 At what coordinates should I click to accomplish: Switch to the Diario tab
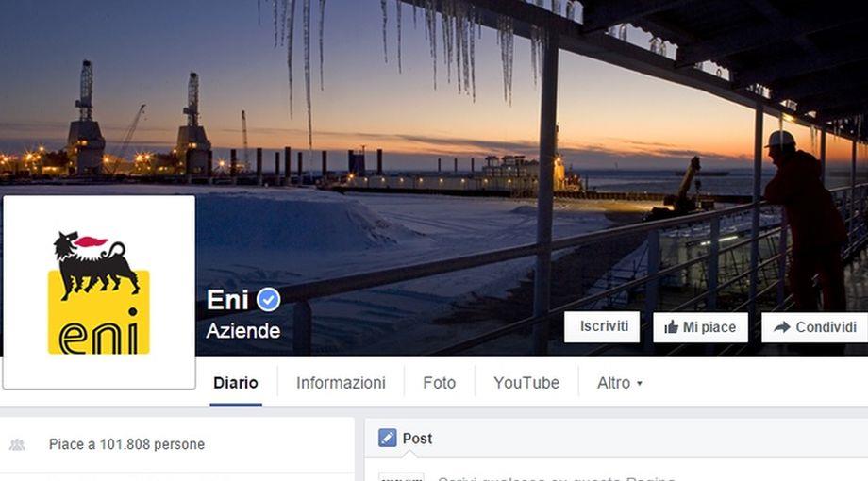pyautogui.click(x=236, y=383)
